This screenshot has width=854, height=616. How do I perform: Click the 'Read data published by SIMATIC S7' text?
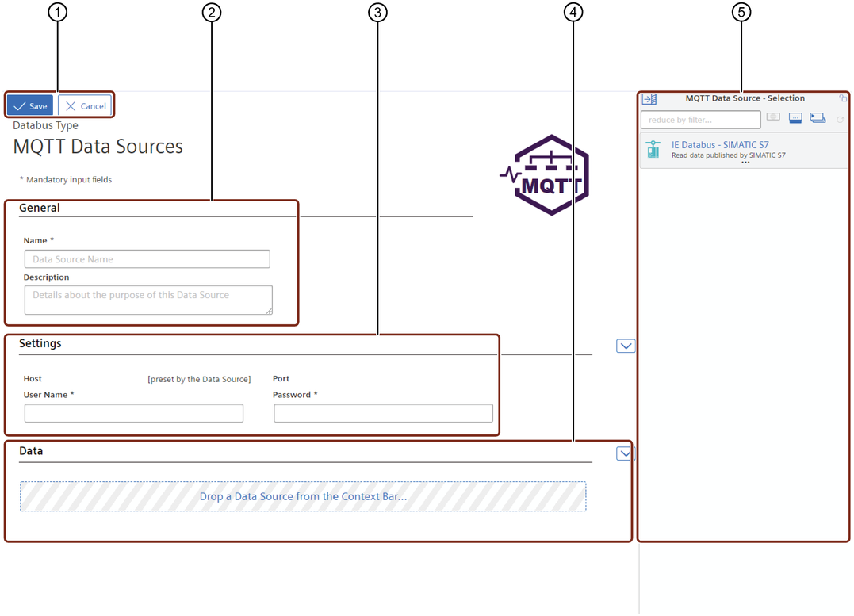coord(728,155)
